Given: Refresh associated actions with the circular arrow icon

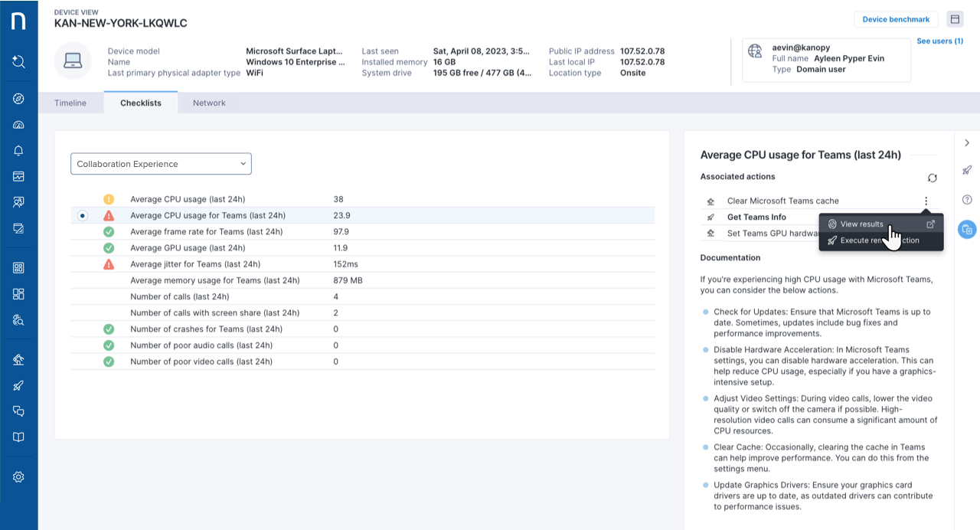Looking at the screenshot, I should (932, 178).
